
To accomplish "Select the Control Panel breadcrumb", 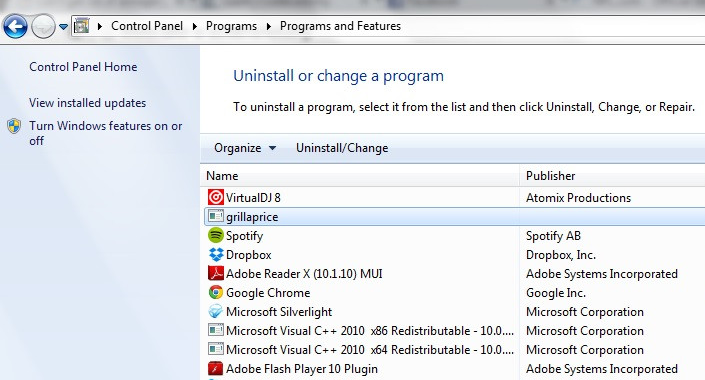I will click(147, 26).
